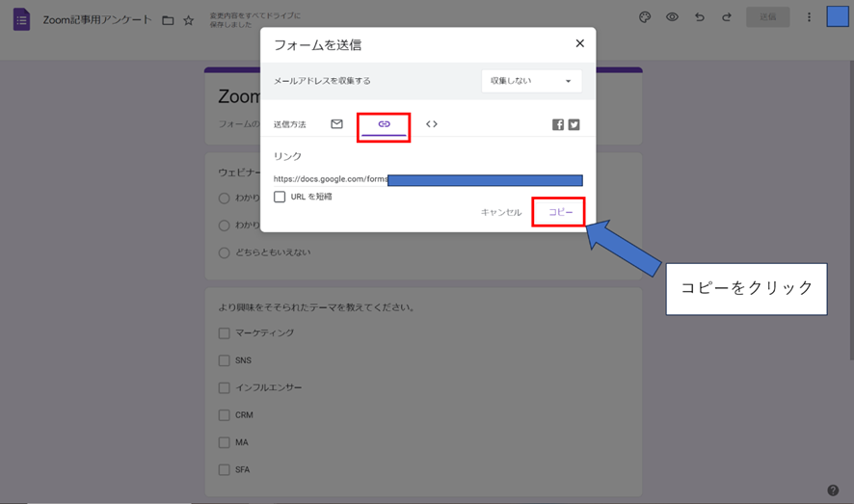Click the コピー button
This screenshot has height=504, width=854.
coord(560,212)
